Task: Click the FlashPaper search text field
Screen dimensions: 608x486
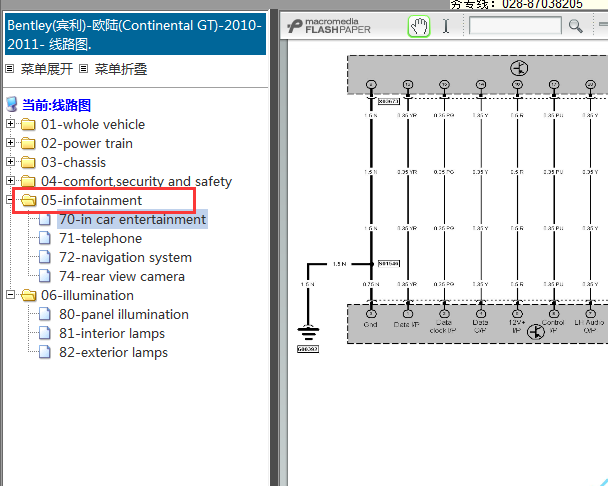Action: click(515, 26)
